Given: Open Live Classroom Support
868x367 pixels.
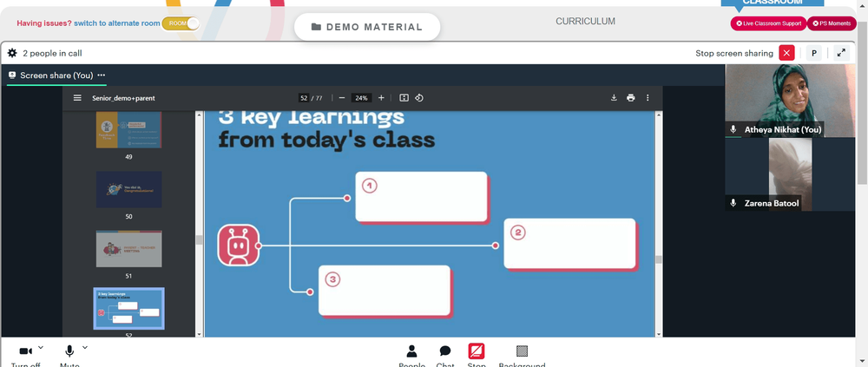Looking at the screenshot, I should [x=768, y=23].
